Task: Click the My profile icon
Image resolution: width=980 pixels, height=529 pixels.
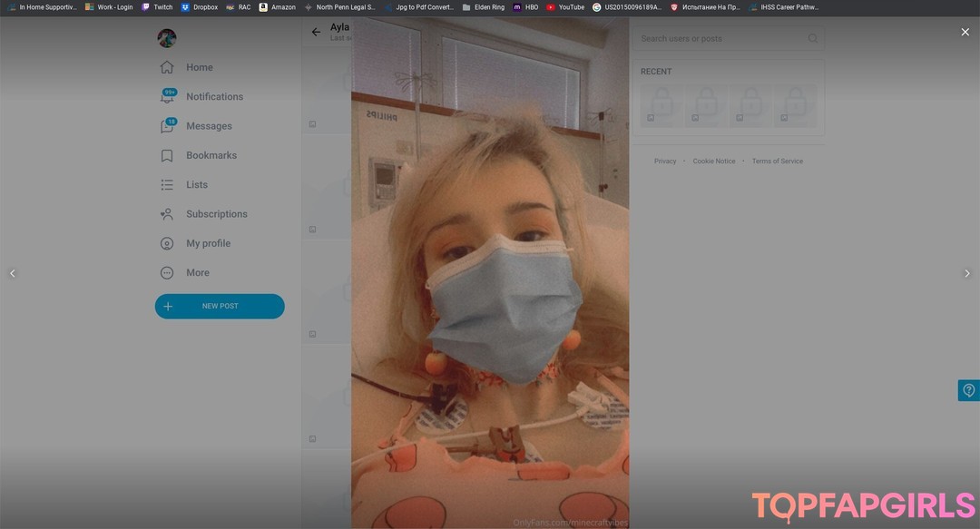Action: pos(167,243)
